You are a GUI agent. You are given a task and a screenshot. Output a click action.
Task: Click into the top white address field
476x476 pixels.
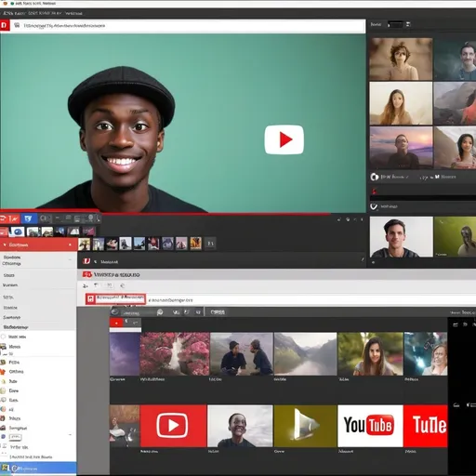[188, 26]
